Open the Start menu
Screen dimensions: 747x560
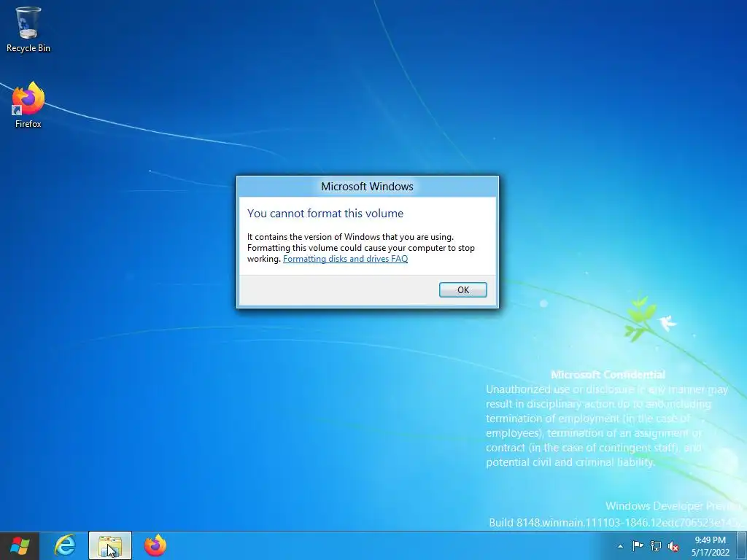[x=19, y=545]
